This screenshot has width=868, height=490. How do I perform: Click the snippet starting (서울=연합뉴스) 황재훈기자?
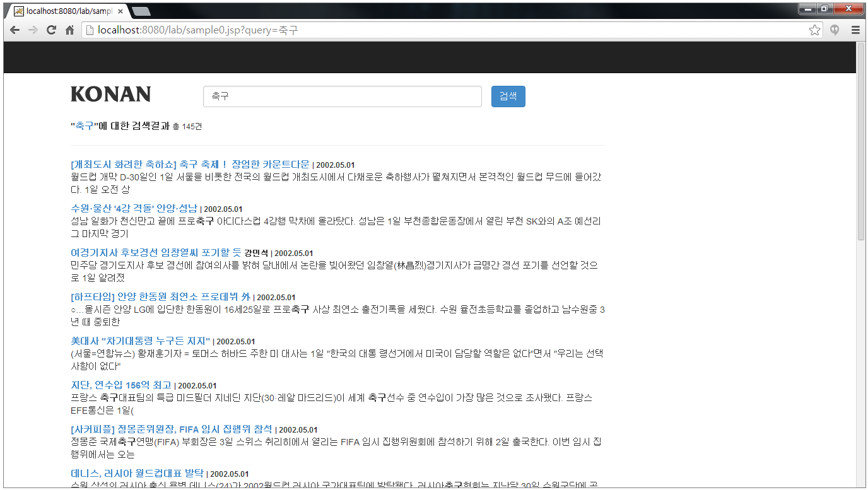click(x=336, y=359)
